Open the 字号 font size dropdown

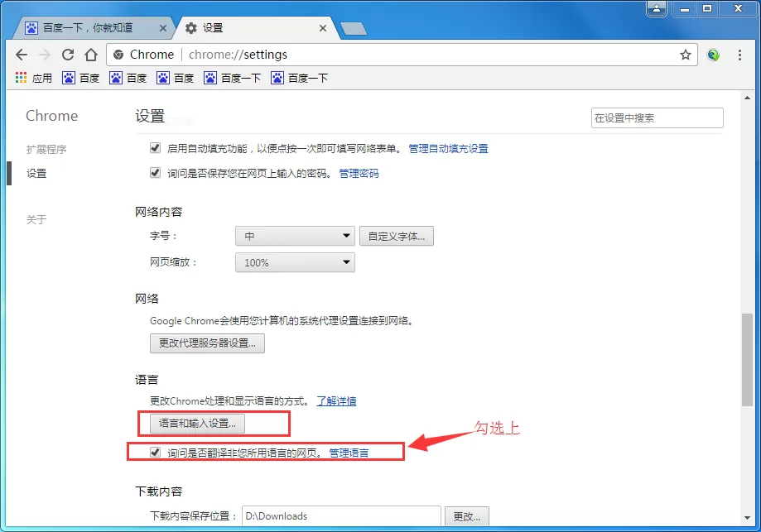point(295,236)
